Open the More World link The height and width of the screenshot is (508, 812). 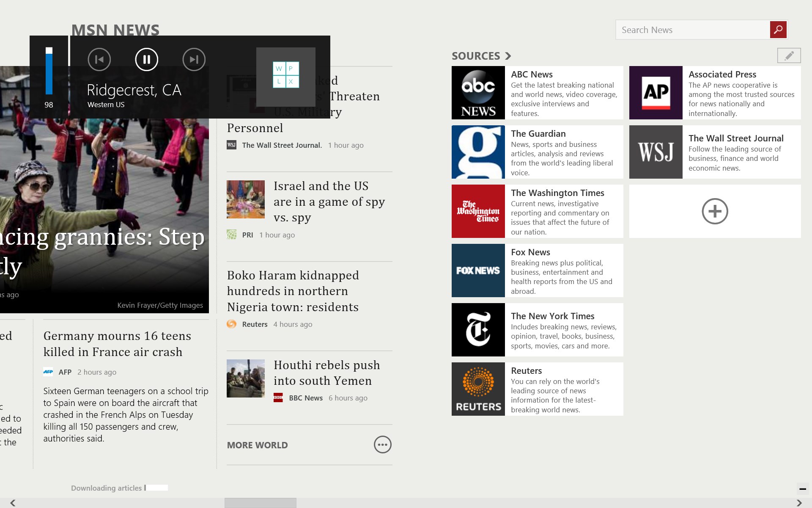click(257, 445)
